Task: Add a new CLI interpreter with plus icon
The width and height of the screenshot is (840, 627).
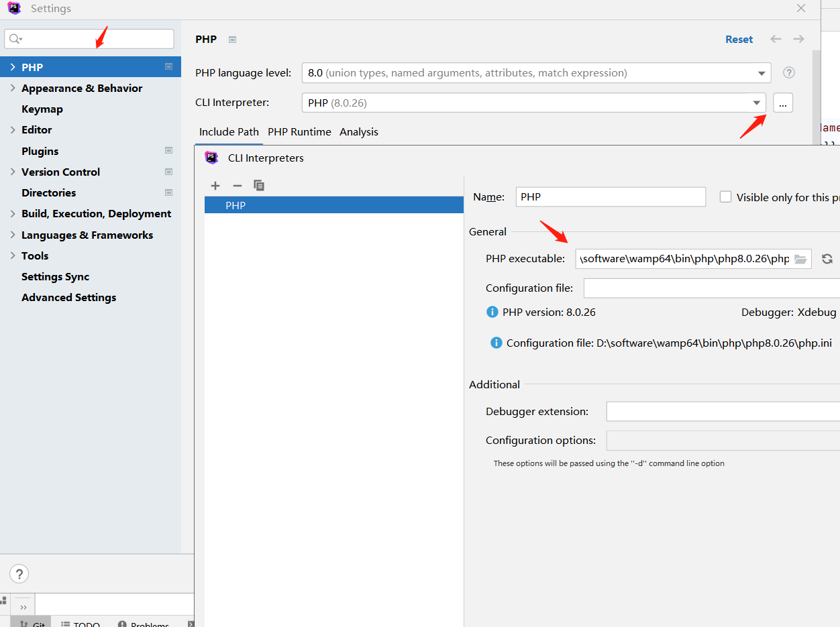Action: (215, 186)
